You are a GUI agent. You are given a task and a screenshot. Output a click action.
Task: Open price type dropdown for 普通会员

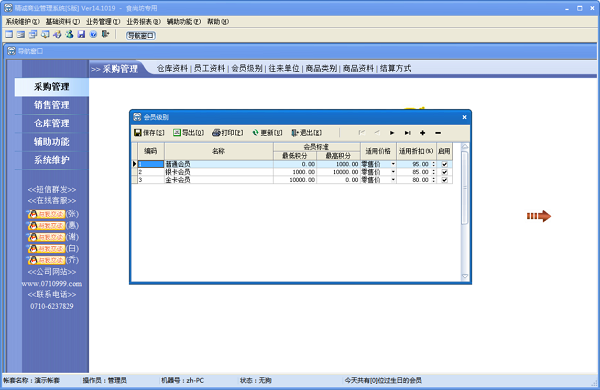point(393,164)
